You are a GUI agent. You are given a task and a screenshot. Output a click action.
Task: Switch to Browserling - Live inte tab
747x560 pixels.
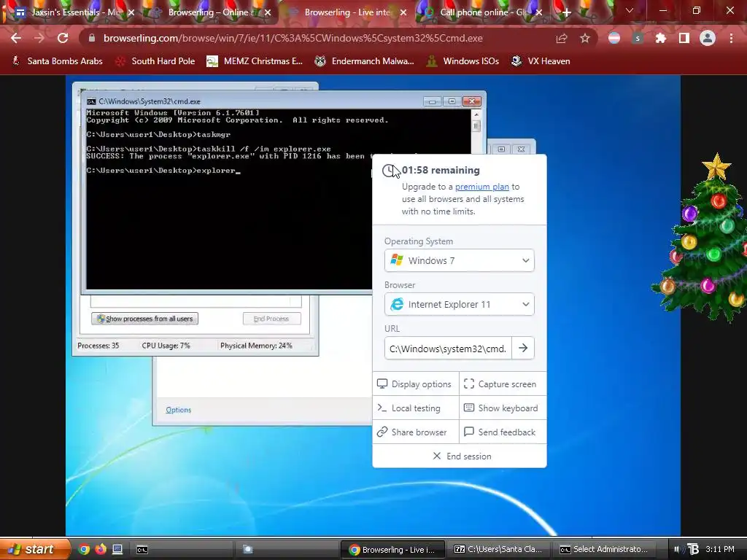(348, 12)
